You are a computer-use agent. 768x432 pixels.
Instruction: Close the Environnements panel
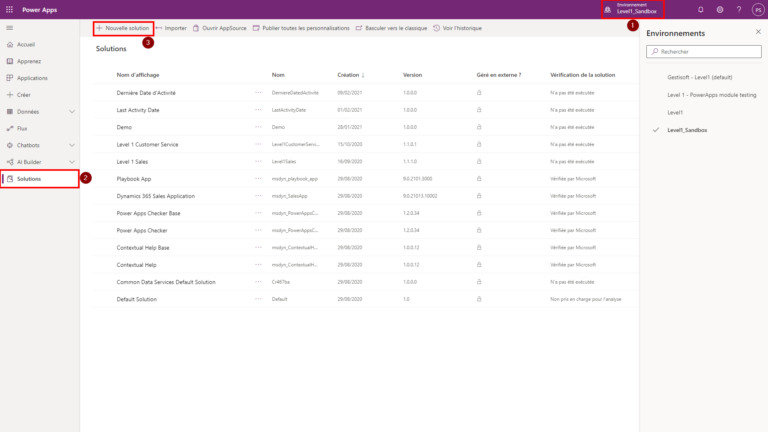point(758,32)
